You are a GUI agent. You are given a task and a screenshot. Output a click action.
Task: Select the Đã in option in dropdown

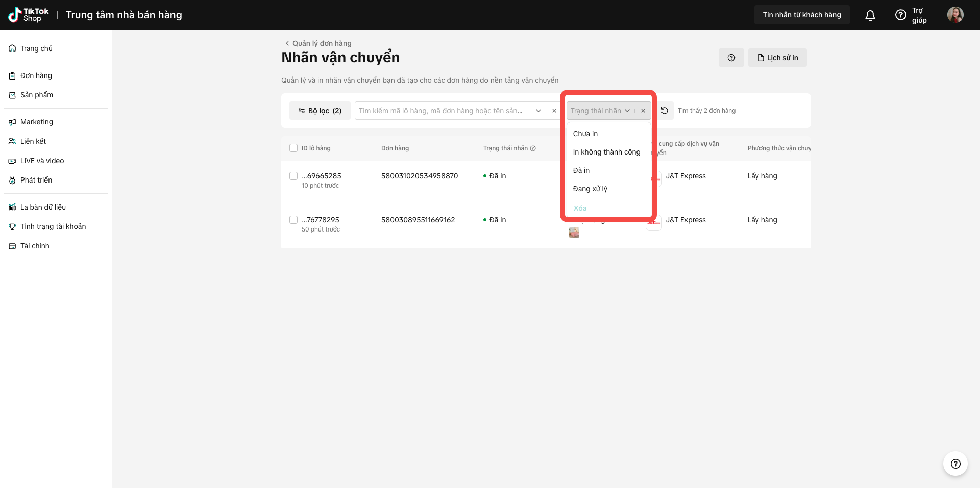(x=609, y=170)
